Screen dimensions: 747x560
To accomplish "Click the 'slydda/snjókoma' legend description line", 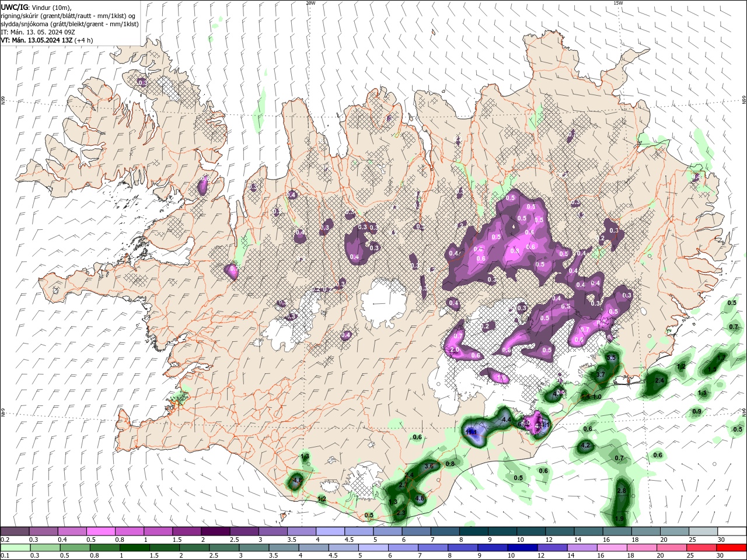I will click(x=69, y=24).
